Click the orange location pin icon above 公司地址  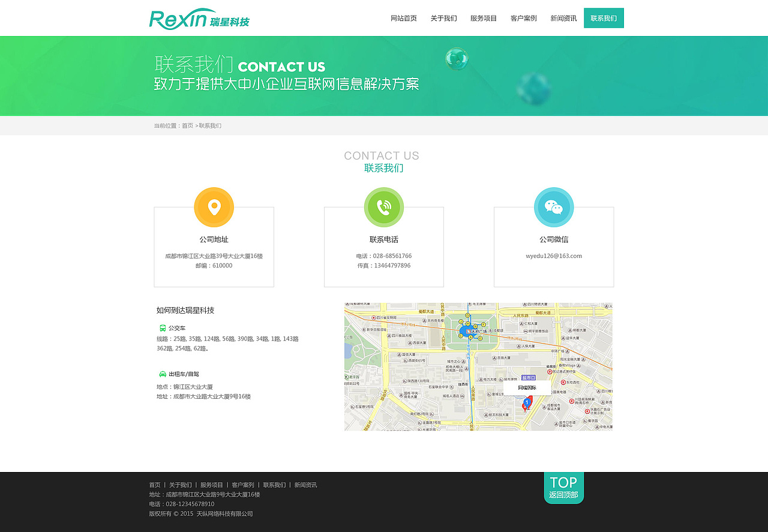214,208
